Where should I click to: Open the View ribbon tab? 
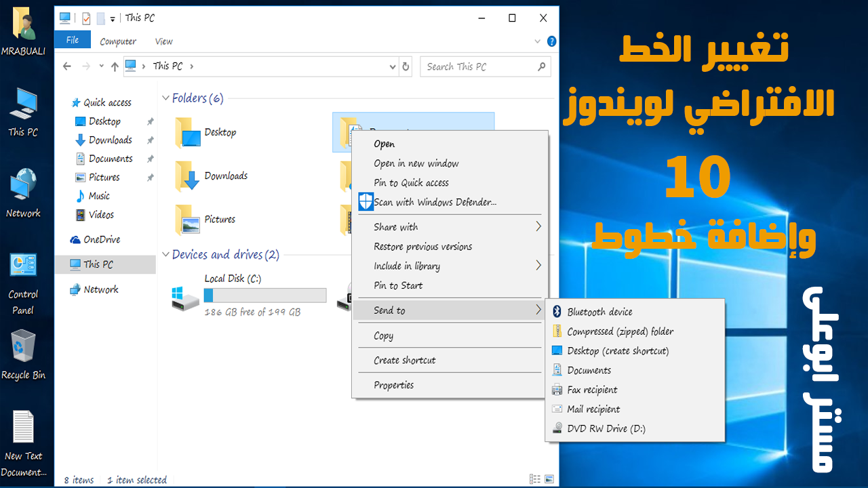pyautogui.click(x=163, y=41)
